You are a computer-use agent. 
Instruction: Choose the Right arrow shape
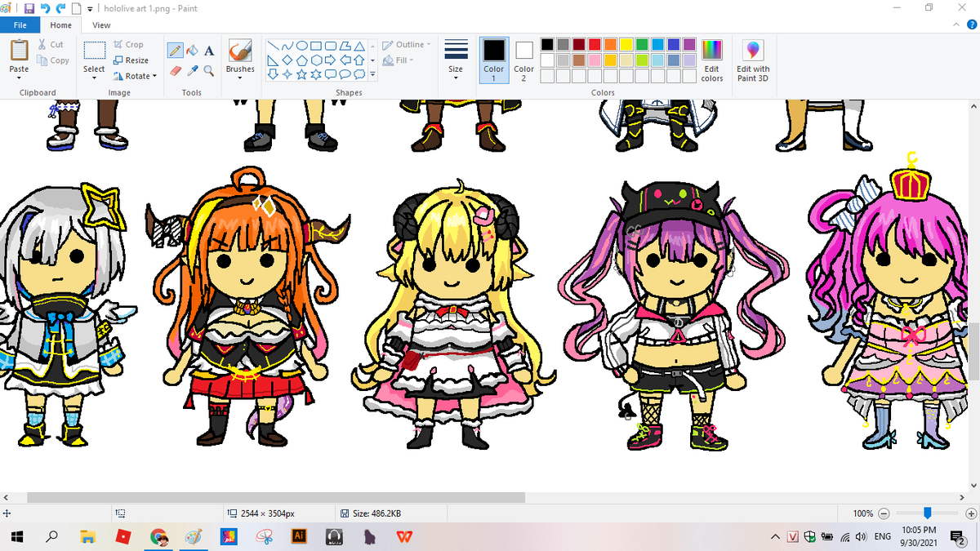[330, 60]
